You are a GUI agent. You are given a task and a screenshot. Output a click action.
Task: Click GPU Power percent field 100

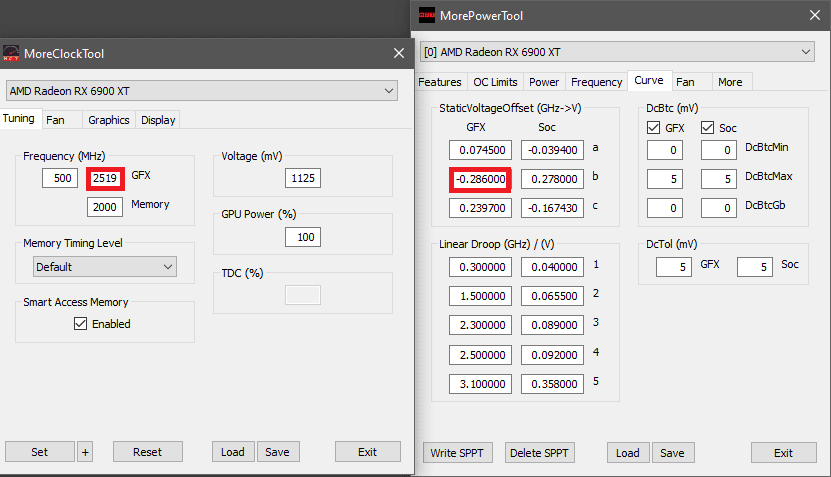click(x=303, y=237)
